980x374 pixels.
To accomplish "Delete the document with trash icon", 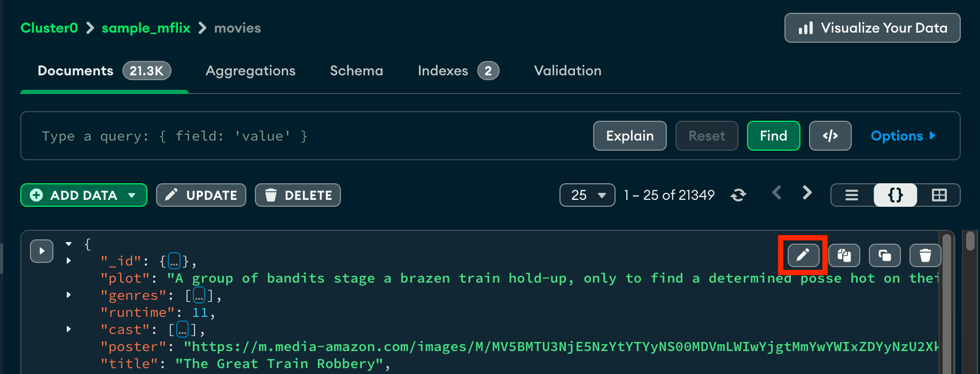I will pos(925,255).
